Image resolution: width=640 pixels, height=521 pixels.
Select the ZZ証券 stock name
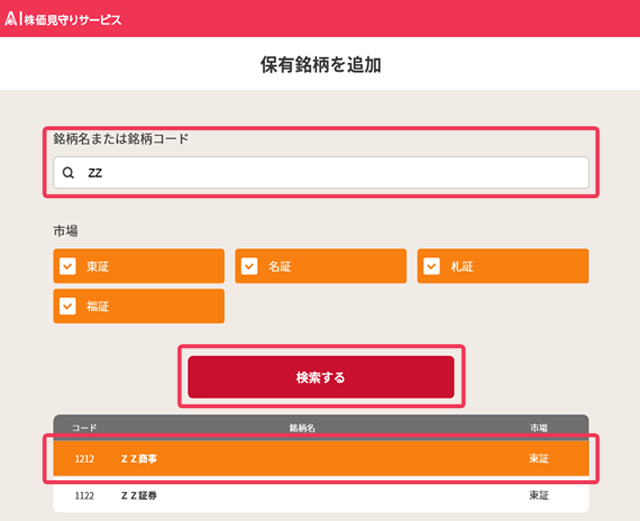139,496
